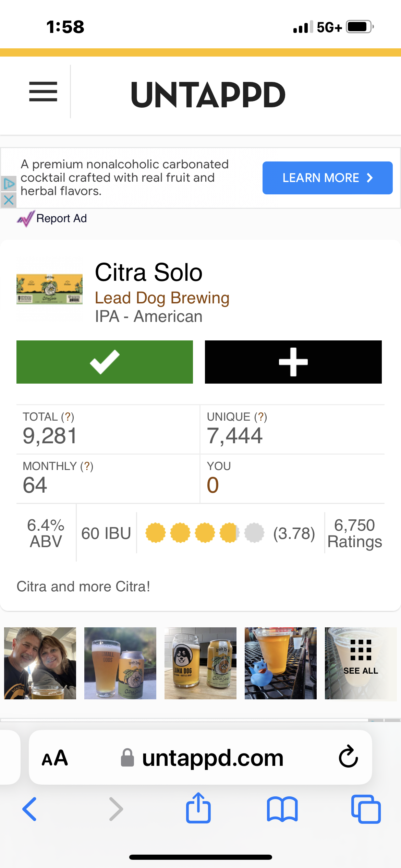Viewport: 401px width, 868px height.
Task: Reload the page with the refresh icon
Action: (x=348, y=757)
